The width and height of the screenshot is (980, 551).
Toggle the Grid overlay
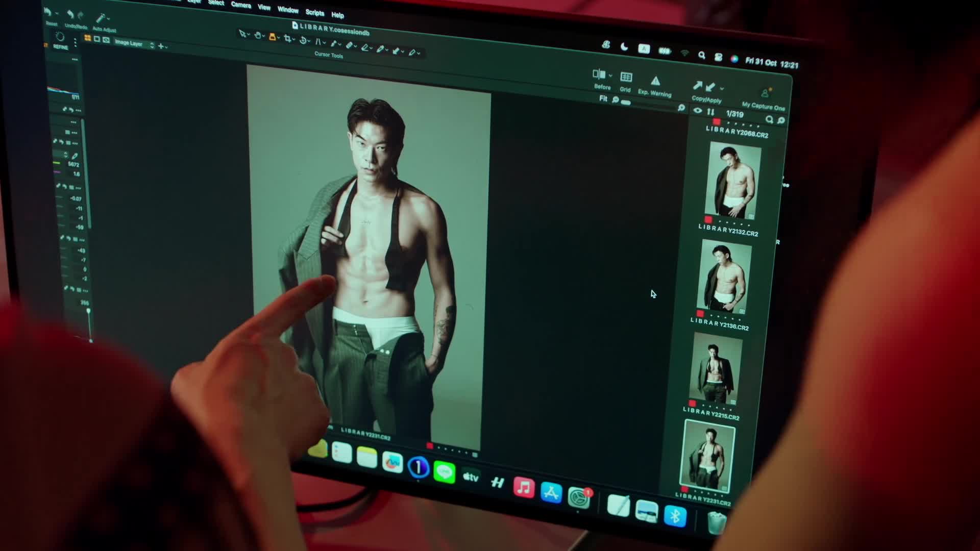pos(626,77)
